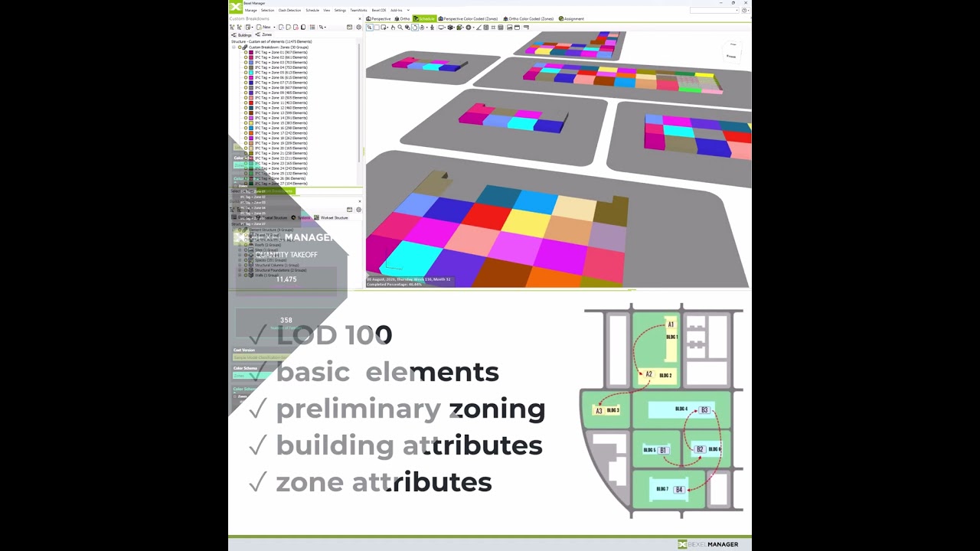This screenshot has width=980, height=551.
Task: Open the dropdown arrow beside New
Action: point(274,27)
